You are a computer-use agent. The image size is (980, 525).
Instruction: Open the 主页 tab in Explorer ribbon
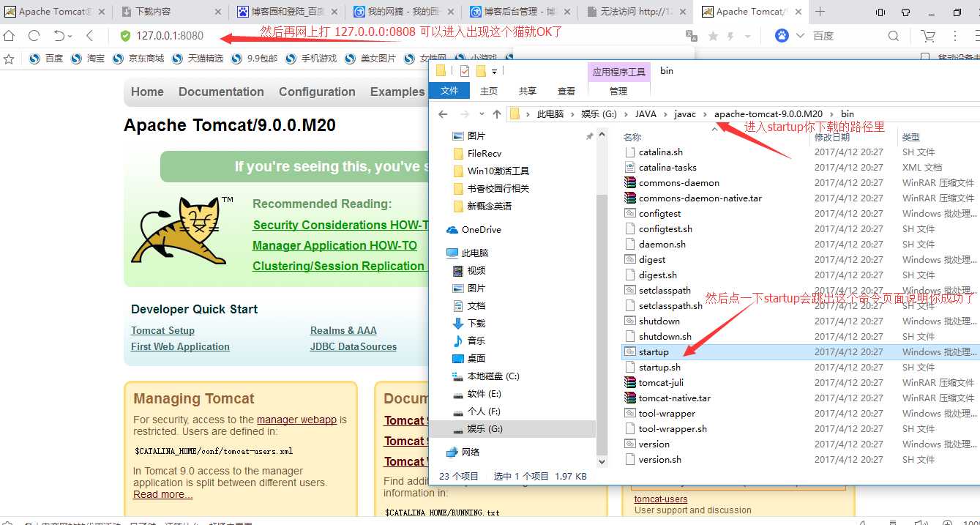(489, 91)
